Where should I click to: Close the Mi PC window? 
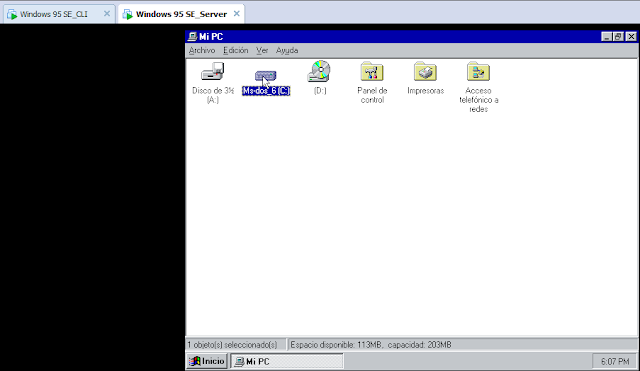[x=631, y=37]
